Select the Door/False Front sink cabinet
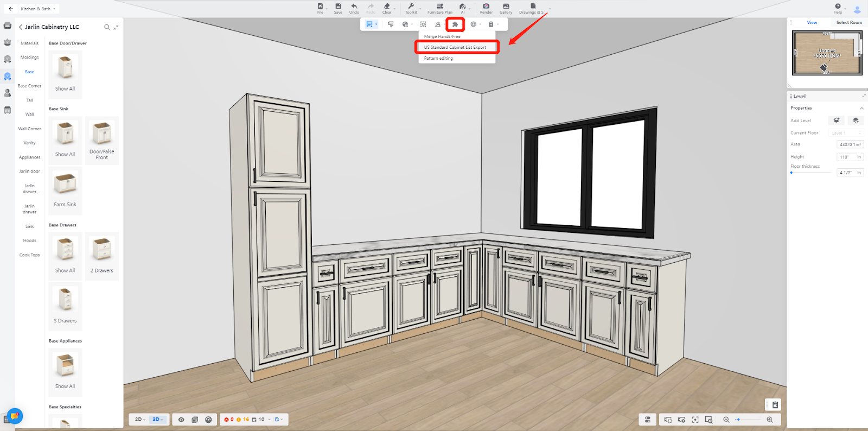868x431 pixels. point(102,140)
